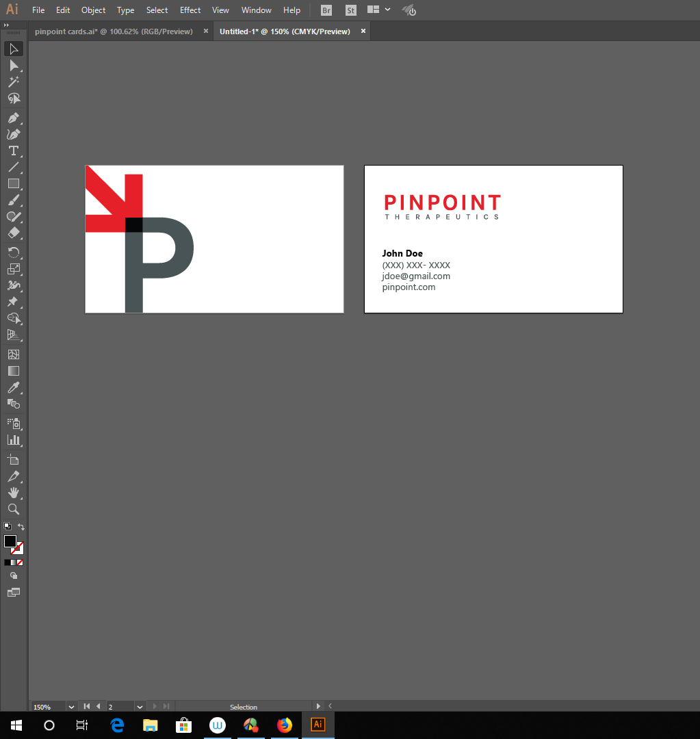The image size is (700, 739).
Task: Swap fill and stroke colors
Action: [21, 527]
